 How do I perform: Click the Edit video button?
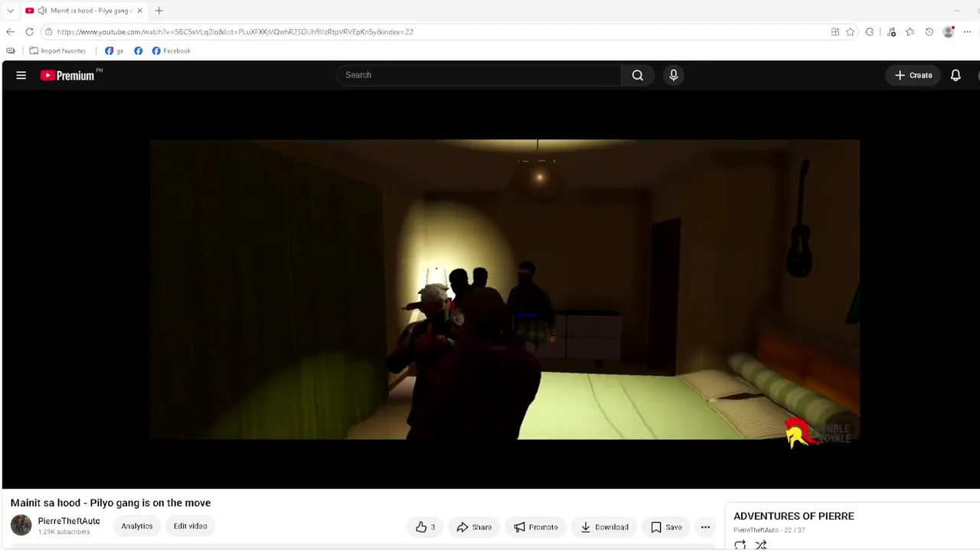(190, 526)
